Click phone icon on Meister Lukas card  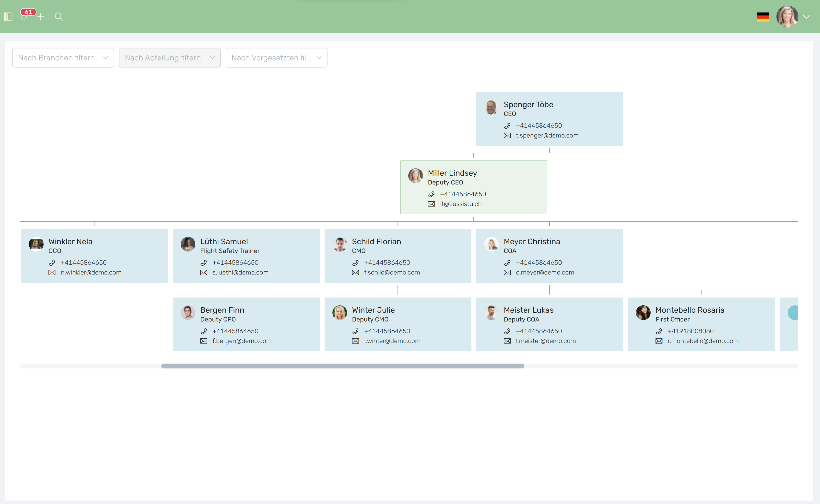click(x=507, y=331)
